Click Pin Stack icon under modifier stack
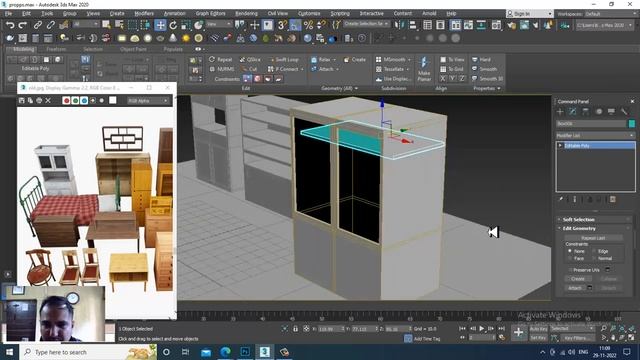Screen dimensions: 640x360 pos(561,199)
